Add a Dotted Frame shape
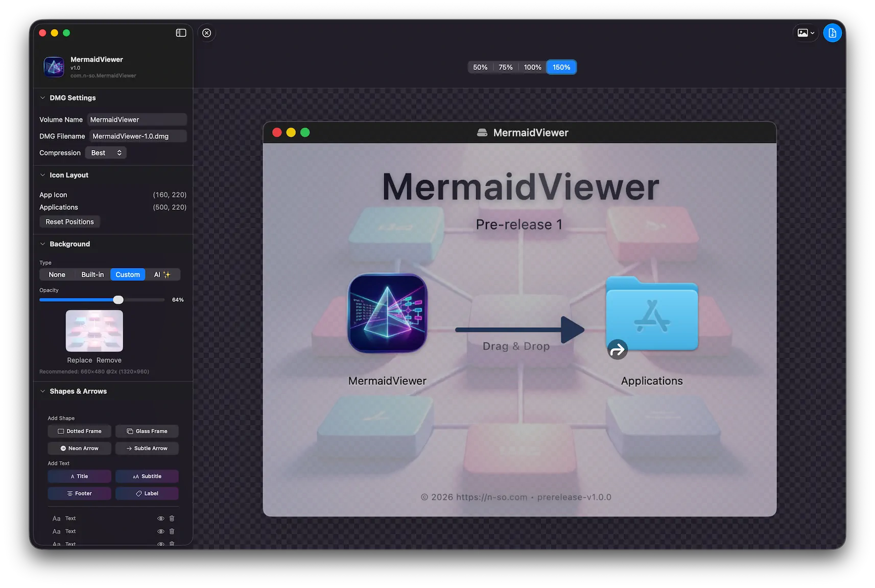 (79, 431)
